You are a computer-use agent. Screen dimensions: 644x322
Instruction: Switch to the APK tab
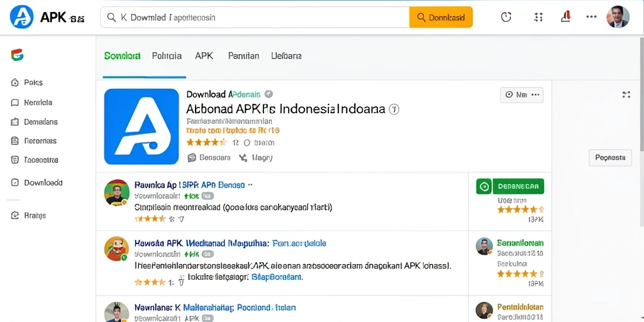[204, 56]
